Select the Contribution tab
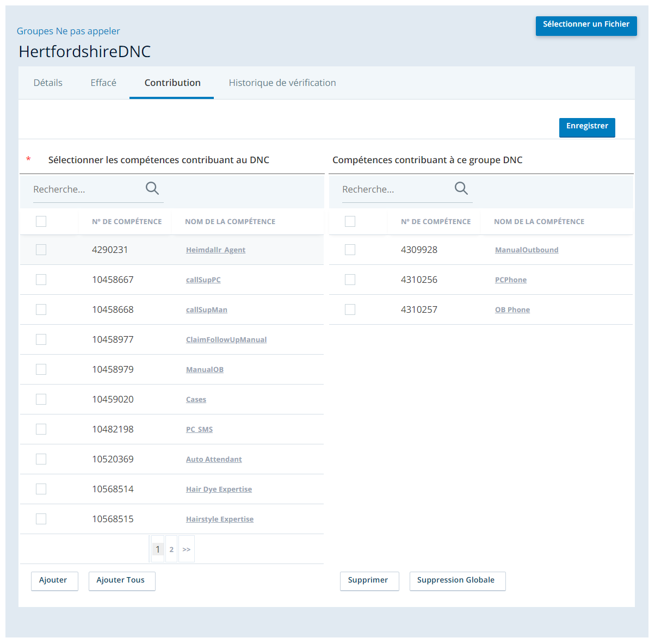Image resolution: width=655 pixels, height=644 pixels. 172,83
